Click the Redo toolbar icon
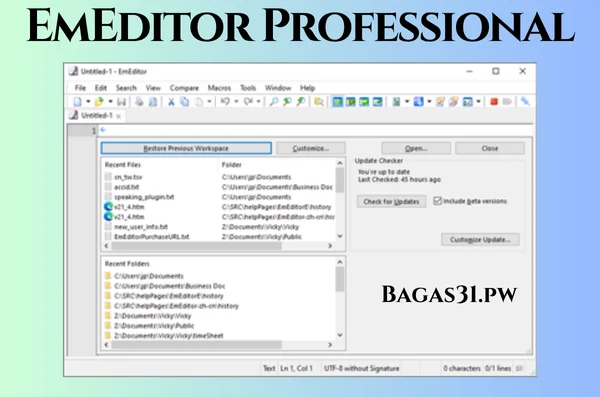This screenshot has width=600, height=397. coord(248,101)
